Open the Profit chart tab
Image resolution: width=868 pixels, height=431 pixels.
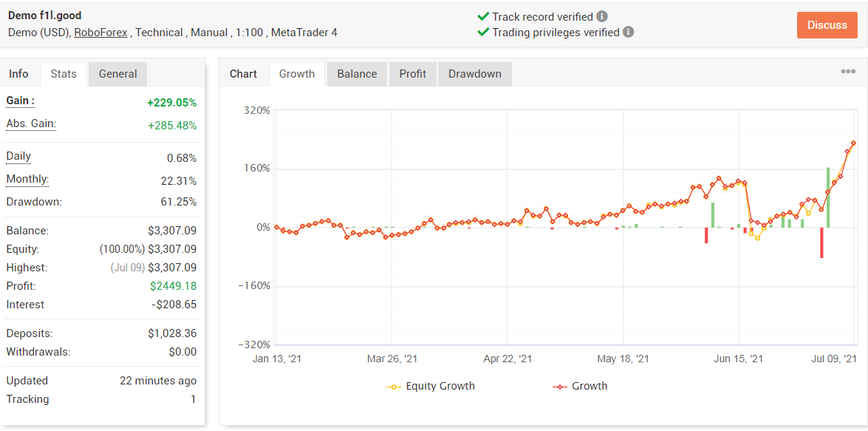[x=413, y=74]
